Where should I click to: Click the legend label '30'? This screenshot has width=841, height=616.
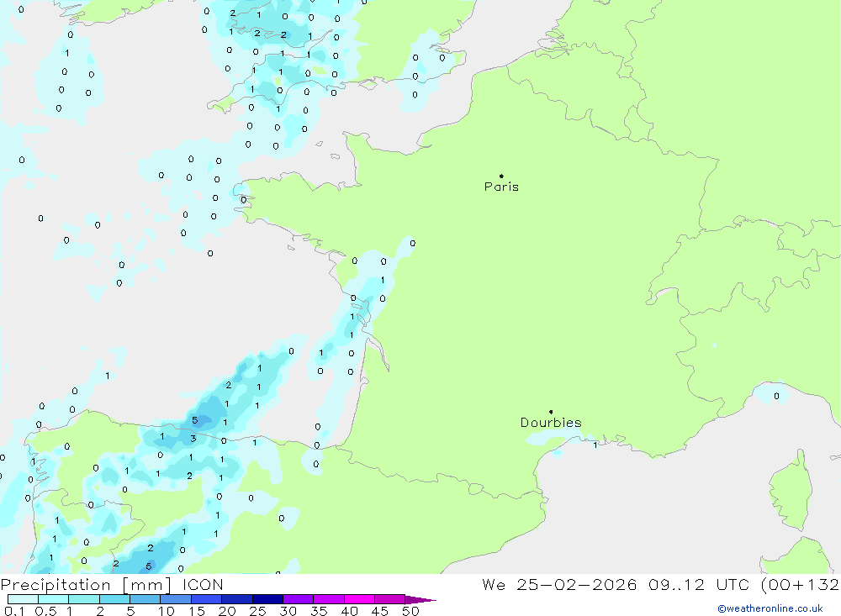coord(288,611)
